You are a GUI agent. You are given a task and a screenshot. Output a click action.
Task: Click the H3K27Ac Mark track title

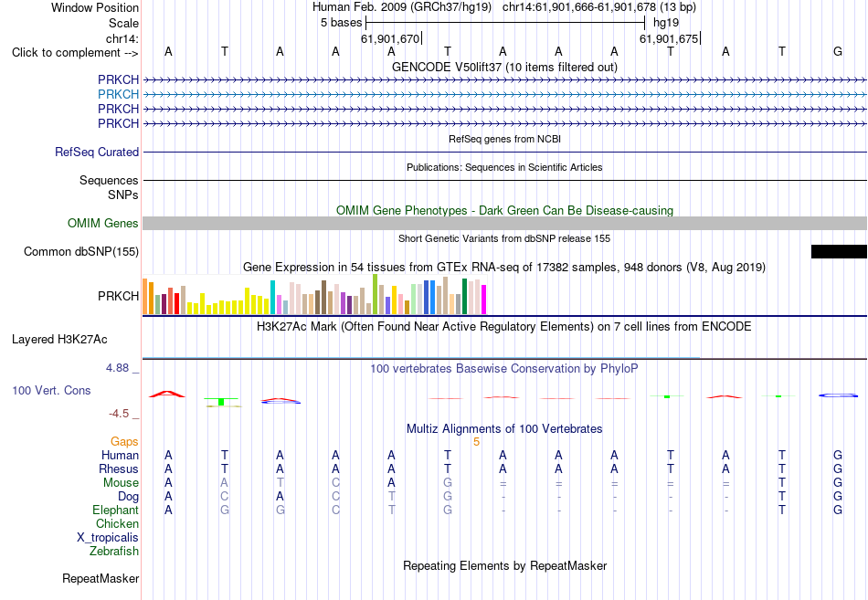coord(504,327)
